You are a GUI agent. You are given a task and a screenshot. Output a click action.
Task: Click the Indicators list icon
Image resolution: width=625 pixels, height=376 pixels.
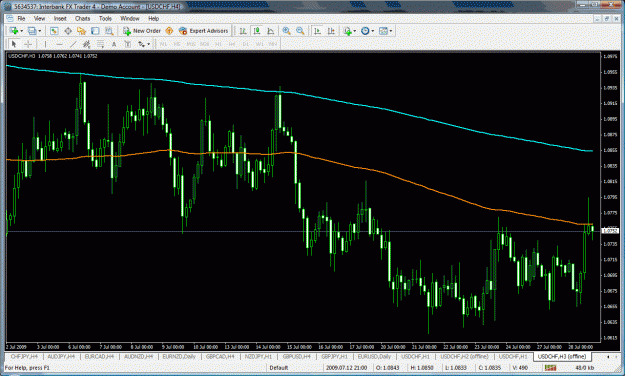(347, 31)
